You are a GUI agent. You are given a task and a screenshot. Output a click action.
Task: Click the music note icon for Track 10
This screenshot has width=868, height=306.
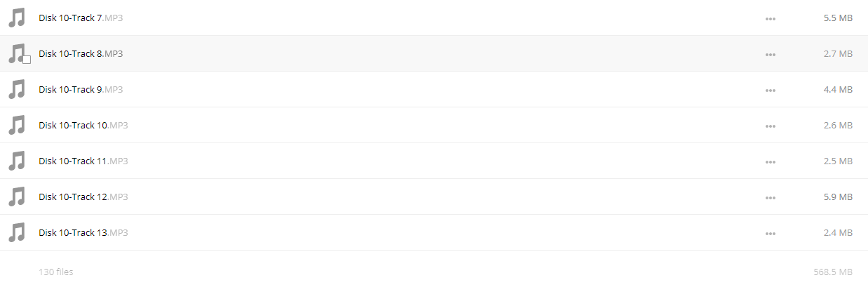pos(17,126)
